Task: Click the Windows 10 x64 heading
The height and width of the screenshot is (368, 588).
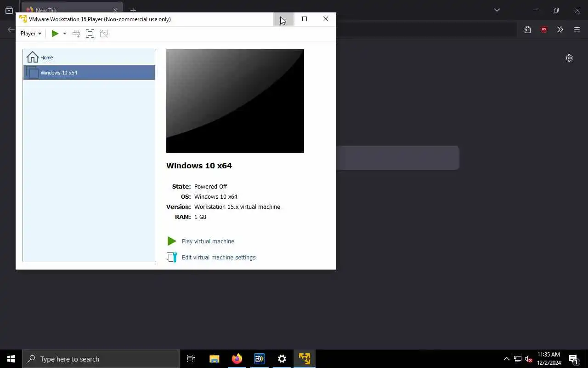Action: (x=199, y=166)
